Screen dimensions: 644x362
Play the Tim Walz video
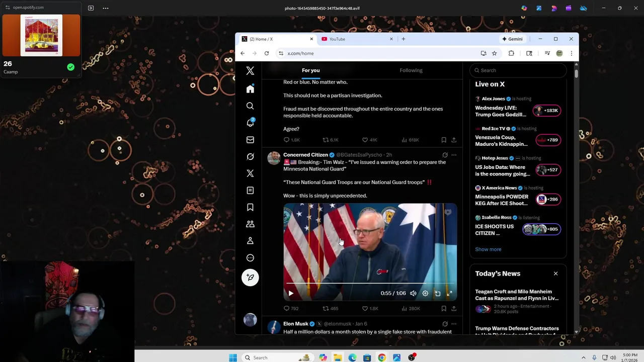pos(291,293)
